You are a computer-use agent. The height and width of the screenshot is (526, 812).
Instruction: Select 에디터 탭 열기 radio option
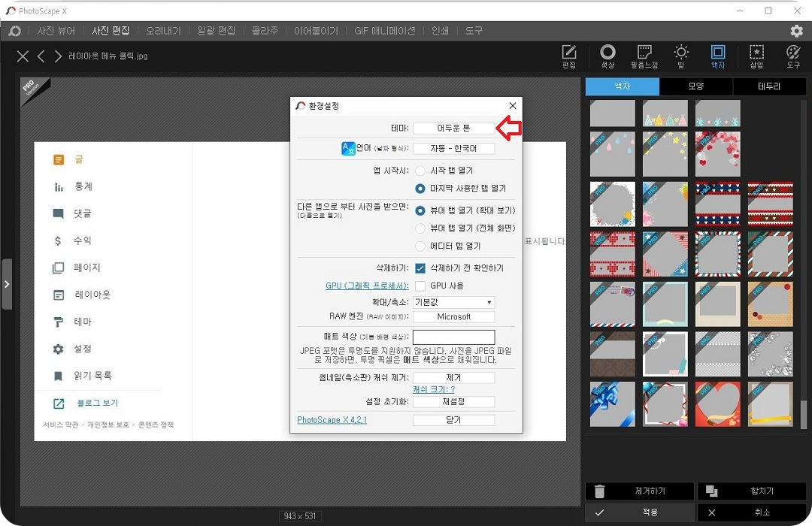click(420, 246)
